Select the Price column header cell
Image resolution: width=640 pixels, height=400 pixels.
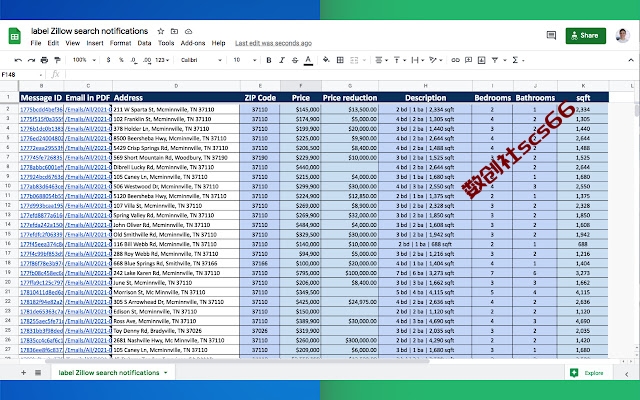coord(301,98)
